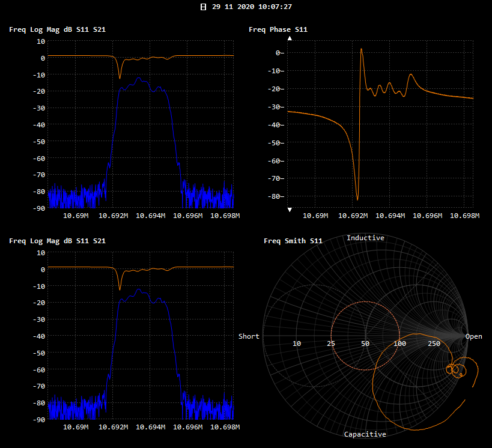Click the 100 ohm label on Smith chart

pyautogui.click(x=399, y=344)
